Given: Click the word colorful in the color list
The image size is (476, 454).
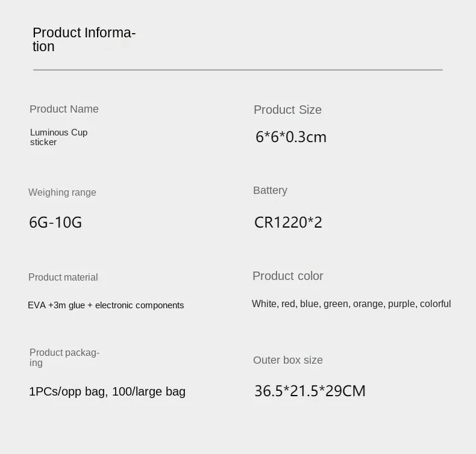Looking at the screenshot, I should click(x=435, y=304).
